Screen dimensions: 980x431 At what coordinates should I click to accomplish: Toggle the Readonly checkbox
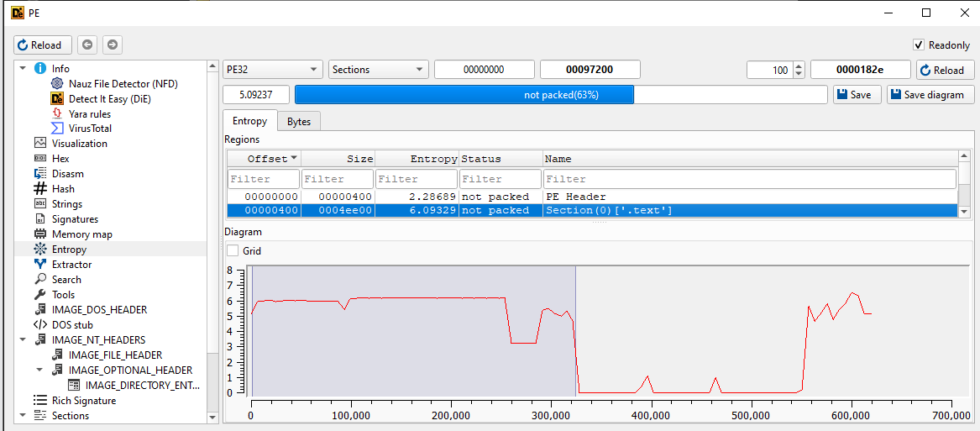[918, 45]
